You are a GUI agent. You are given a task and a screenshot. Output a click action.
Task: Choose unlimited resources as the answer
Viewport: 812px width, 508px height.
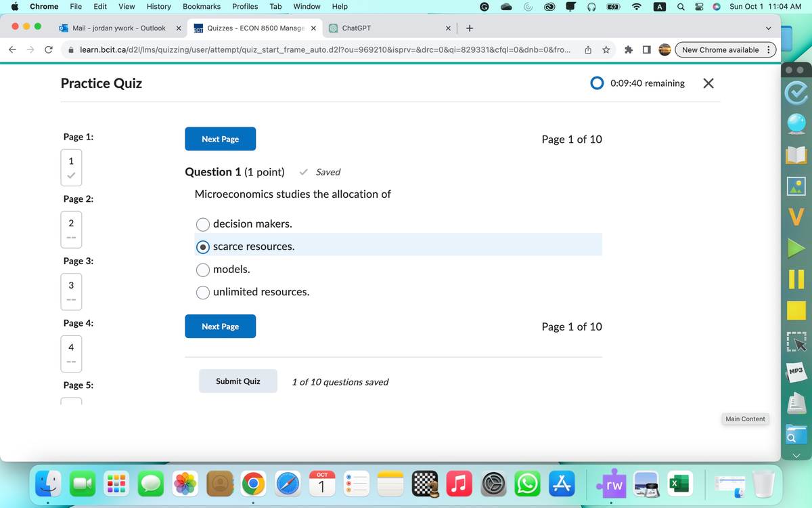[x=203, y=292]
